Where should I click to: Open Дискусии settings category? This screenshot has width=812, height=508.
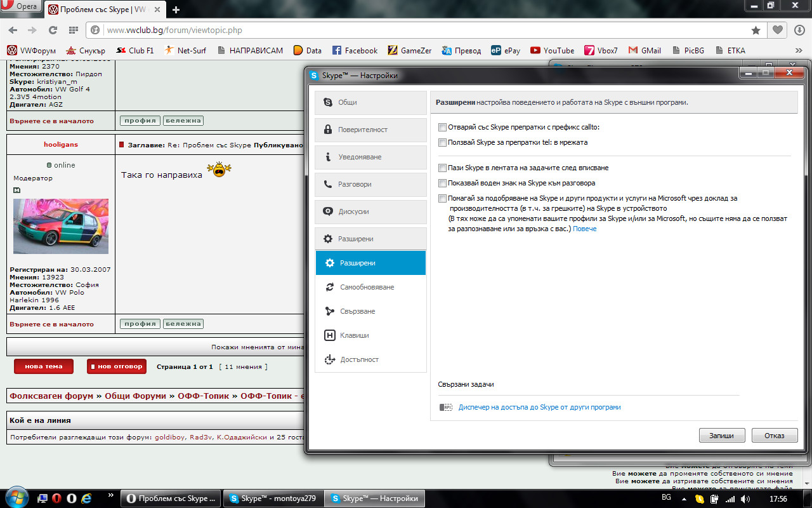371,211
